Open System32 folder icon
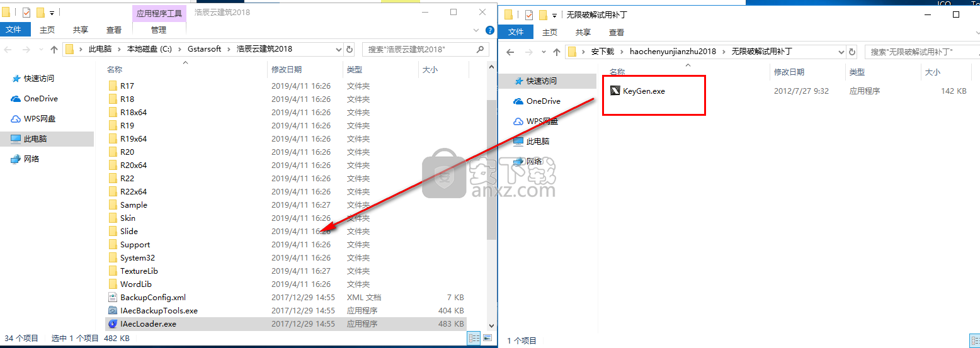 pos(113,258)
